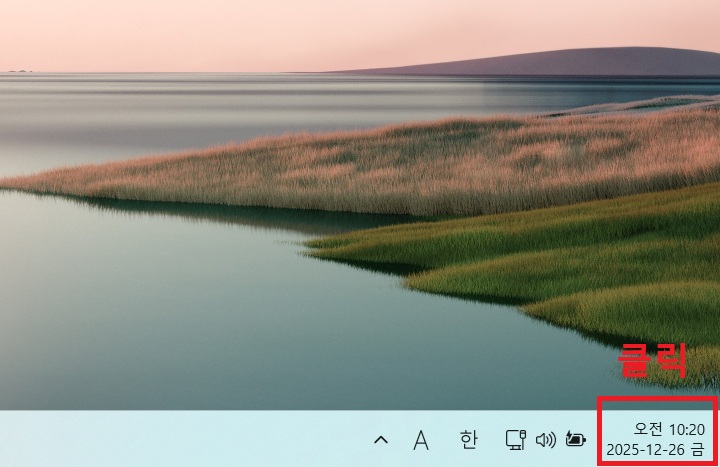Open the network status icon
The height and width of the screenshot is (467, 720).
pyautogui.click(x=516, y=439)
